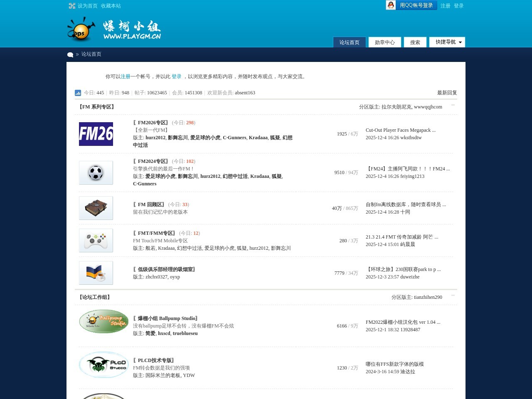Viewport: 532px width, 399px height.
Task: Click the QQ penguin icon in login bar
Action: pos(391,5)
